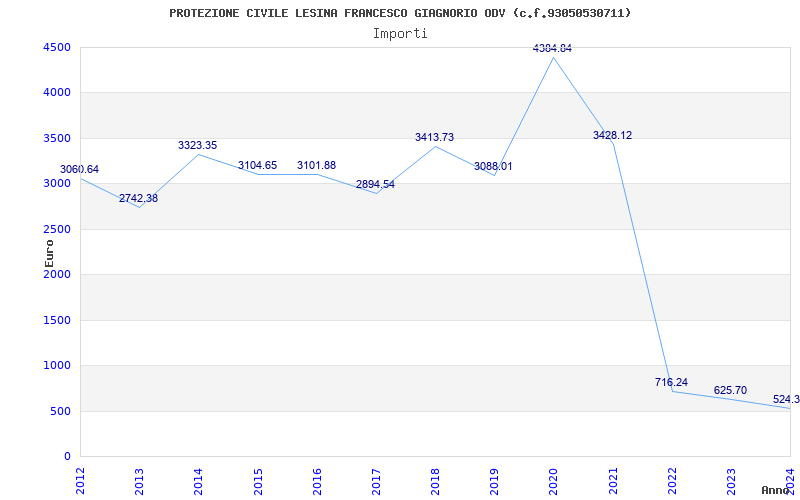Select the 625.70 data label
The width and height of the screenshot is (800, 500).
pyautogui.click(x=731, y=390)
